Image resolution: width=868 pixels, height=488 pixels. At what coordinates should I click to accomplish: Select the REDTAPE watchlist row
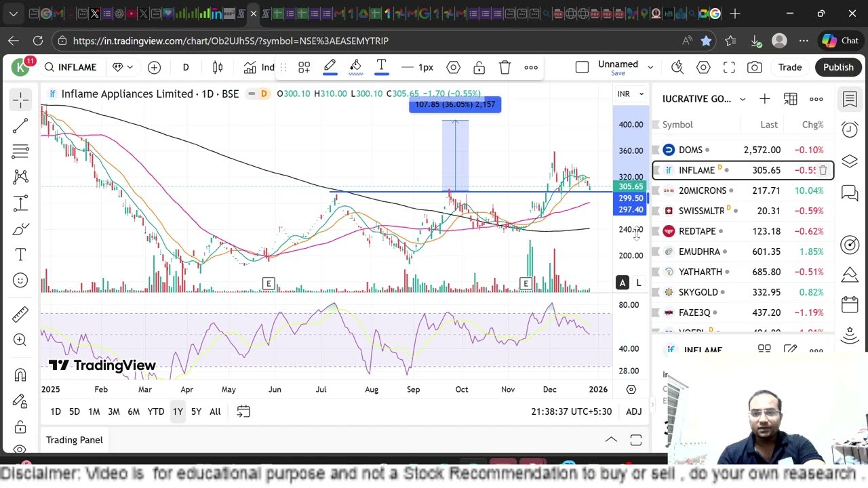[743, 231]
